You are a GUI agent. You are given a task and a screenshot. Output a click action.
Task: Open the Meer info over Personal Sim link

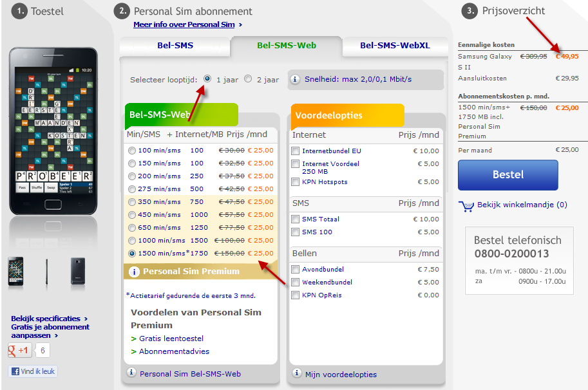point(184,24)
